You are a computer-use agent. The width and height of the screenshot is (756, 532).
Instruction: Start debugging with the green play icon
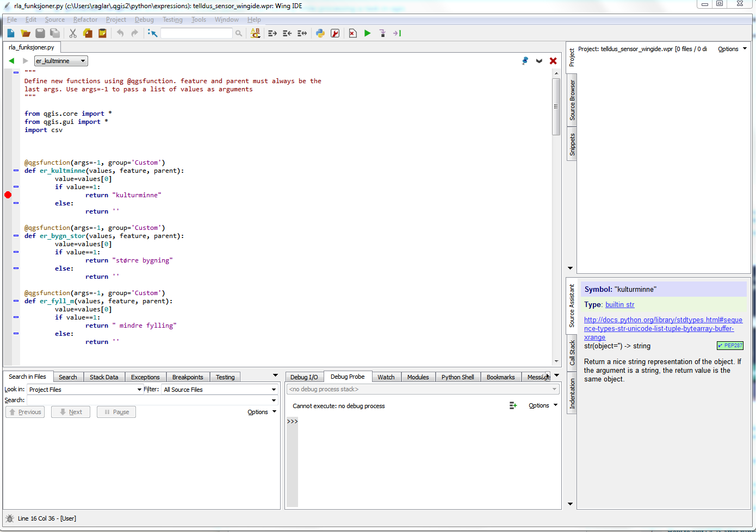(x=368, y=33)
